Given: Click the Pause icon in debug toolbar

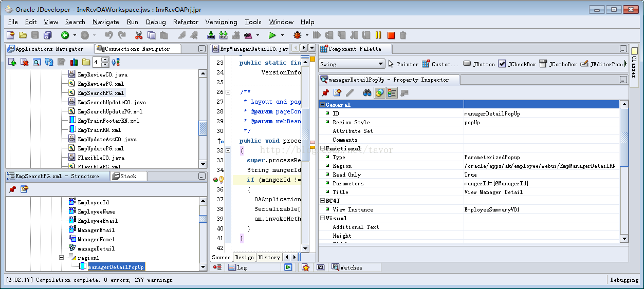Looking at the screenshot, I should [379, 35].
